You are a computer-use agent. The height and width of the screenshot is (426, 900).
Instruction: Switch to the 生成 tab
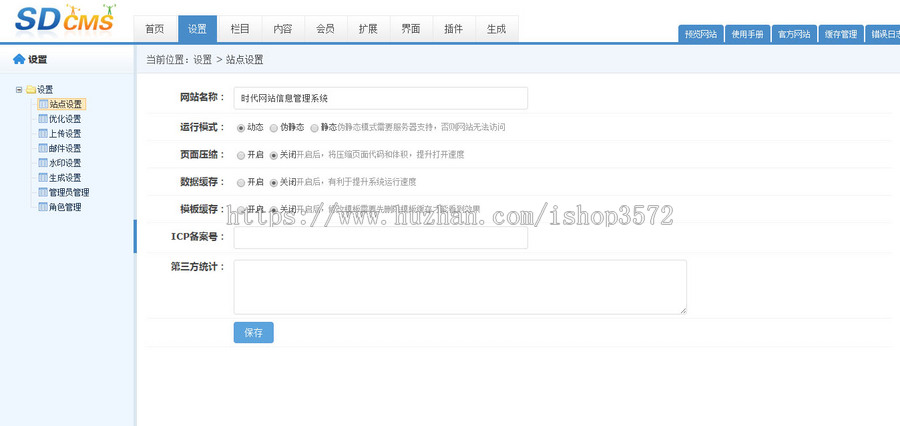496,29
